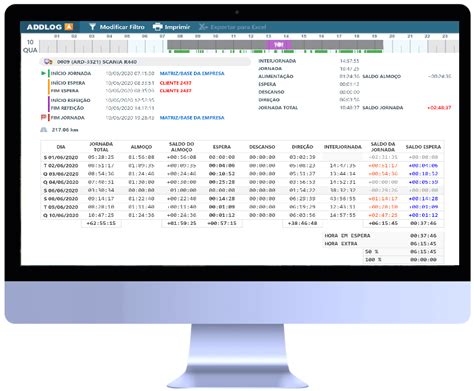
Task: Select row T 02/06/2020
Action: [242, 166]
